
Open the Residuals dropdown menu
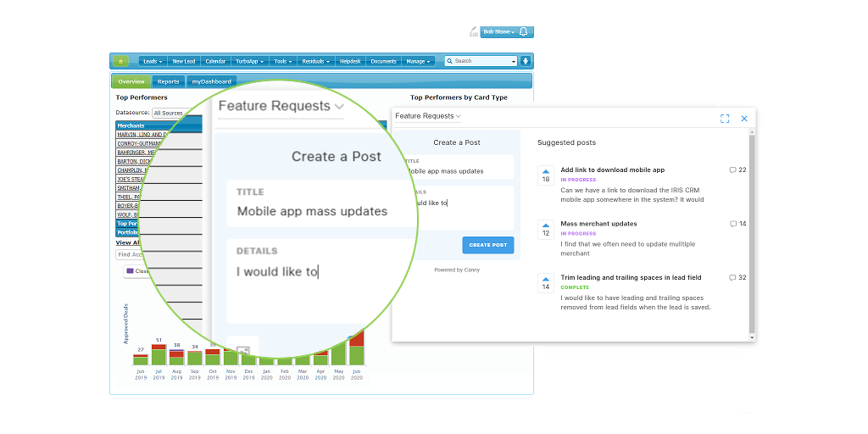316,61
